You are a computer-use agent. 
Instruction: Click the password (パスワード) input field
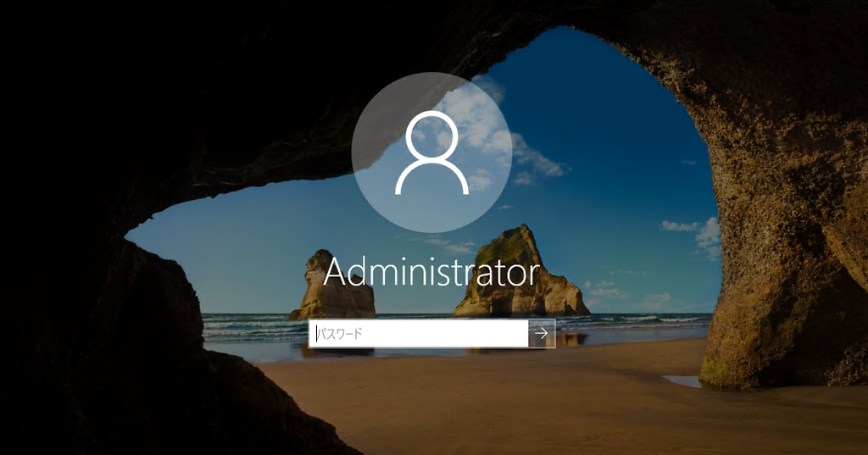point(419,333)
